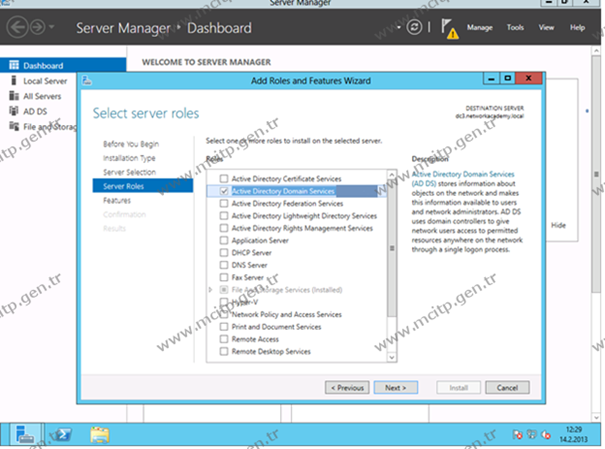Check Active Directory Rights Management Services
This screenshot has width=605, height=449.
[224, 228]
